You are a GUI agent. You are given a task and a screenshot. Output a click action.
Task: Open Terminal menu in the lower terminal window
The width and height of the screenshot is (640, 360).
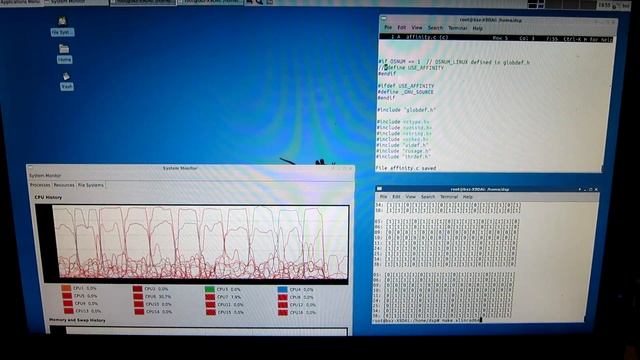(449, 197)
